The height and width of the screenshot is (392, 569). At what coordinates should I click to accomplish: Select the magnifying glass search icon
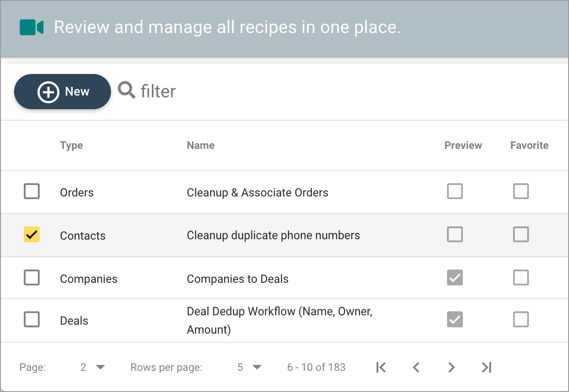(126, 90)
